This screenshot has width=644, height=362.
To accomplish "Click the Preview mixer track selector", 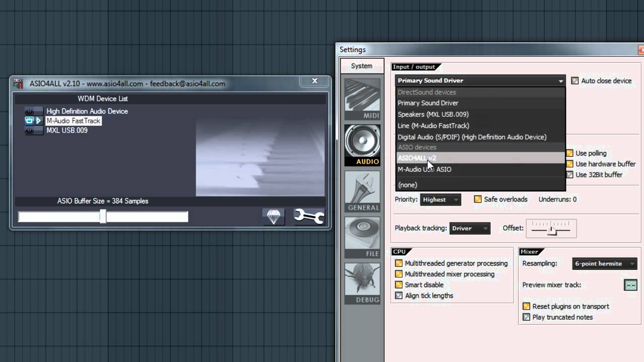I will coord(630,285).
